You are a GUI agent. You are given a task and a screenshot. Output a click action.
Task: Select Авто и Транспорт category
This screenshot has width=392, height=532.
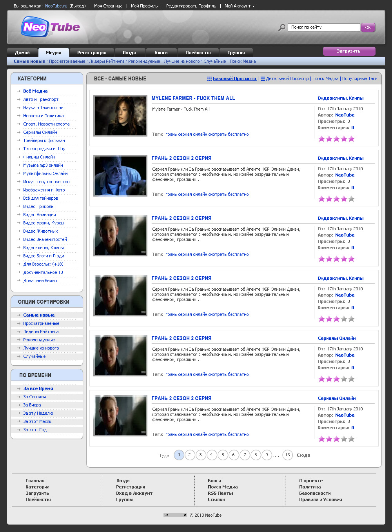41,99
